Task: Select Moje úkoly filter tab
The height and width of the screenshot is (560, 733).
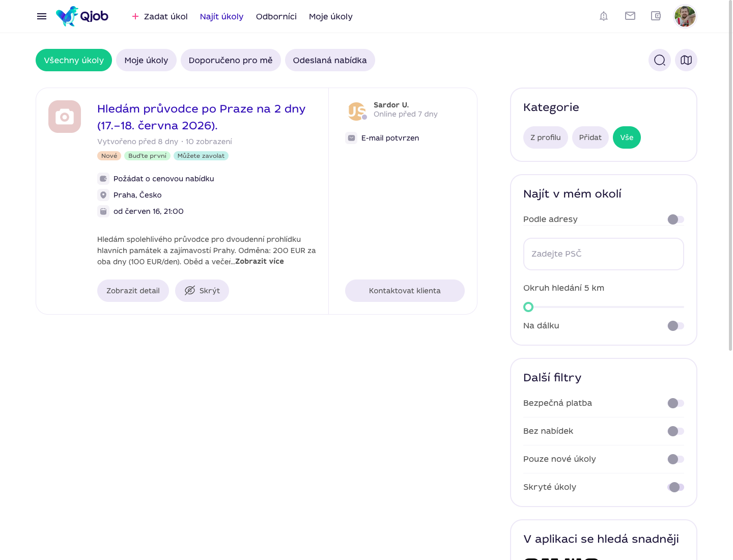Action: coord(146,60)
